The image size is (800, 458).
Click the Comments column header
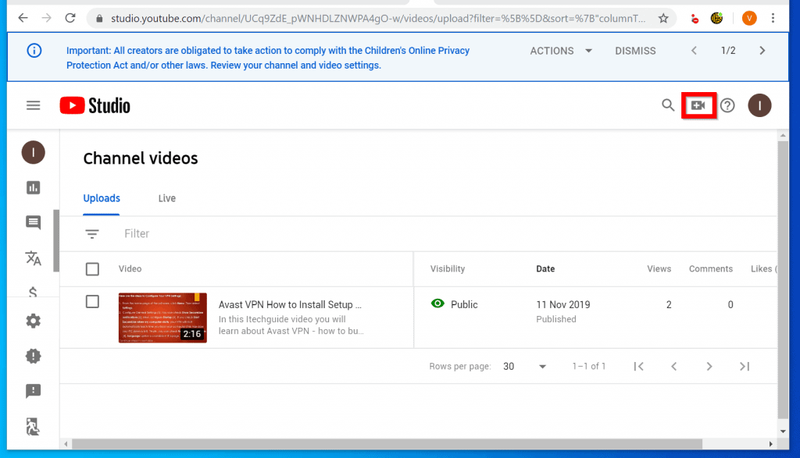pos(711,269)
